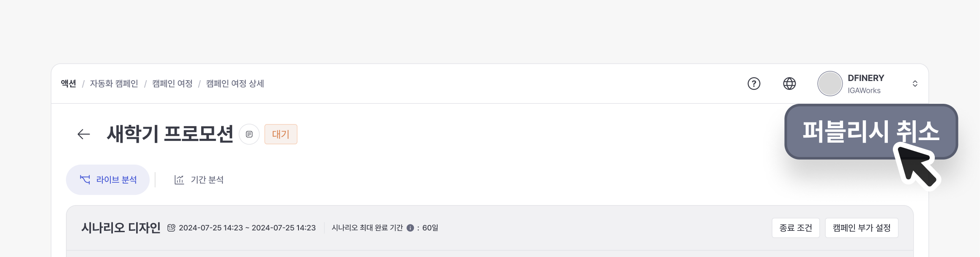Screen dimensions: 980x257
Task: Open 캠페인 부가 설정
Action: pos(862,228)
